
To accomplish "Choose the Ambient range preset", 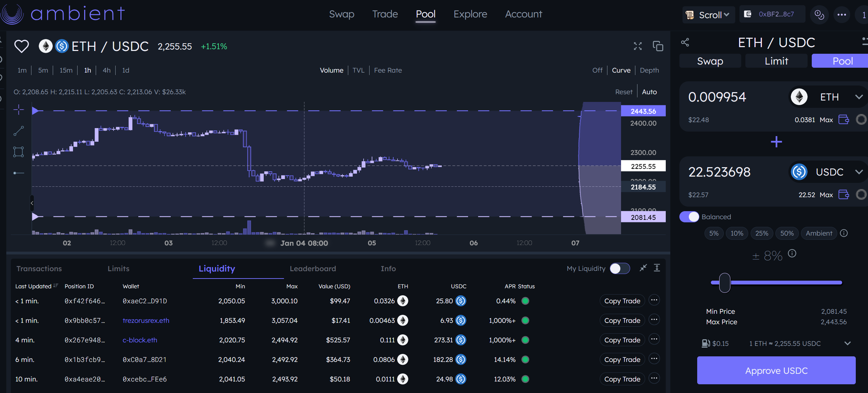I will tap(819, 233).
